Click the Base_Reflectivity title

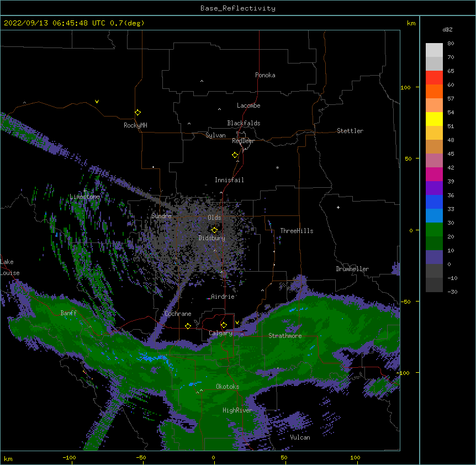[238, 8]
